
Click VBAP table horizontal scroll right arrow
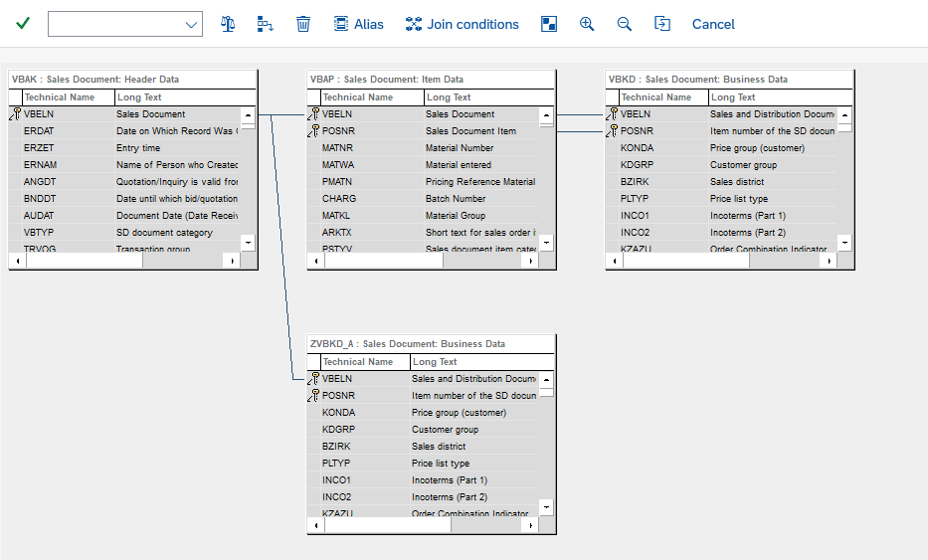pos(530,261)
